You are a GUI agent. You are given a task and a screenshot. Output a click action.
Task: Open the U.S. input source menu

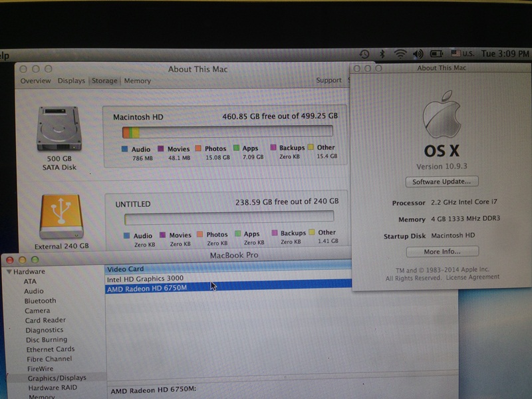(x=463, y=54)
